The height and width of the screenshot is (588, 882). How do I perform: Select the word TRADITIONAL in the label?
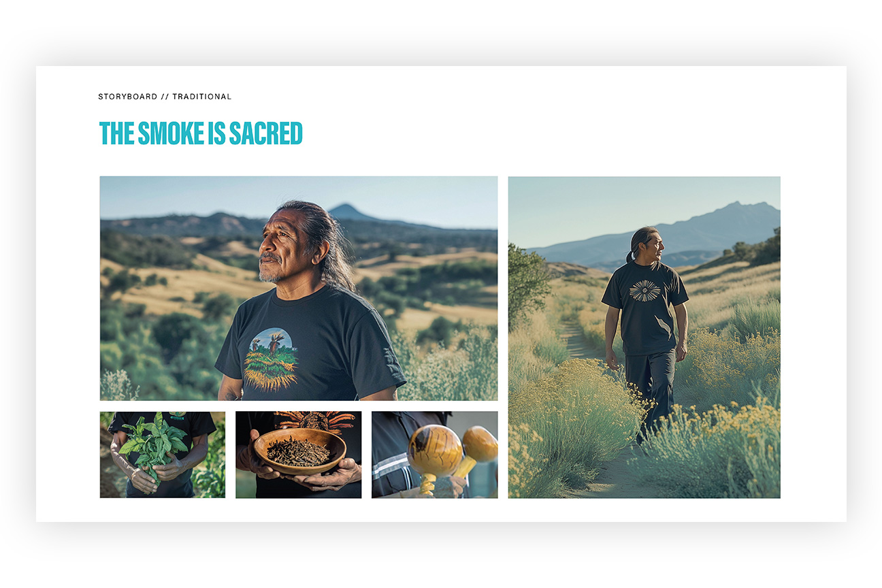202,97
